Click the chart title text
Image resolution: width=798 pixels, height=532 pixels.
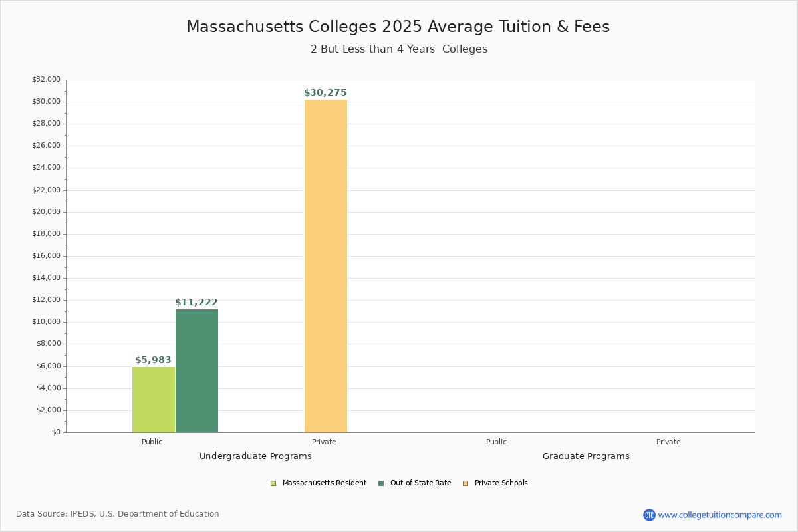pyautogui.click(x=398, y=27)
